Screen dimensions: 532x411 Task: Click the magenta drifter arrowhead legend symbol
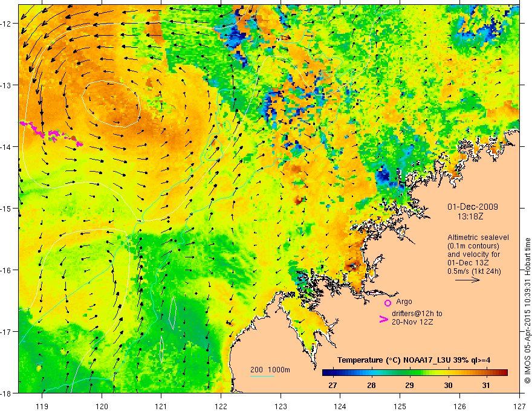pos(383,319)
